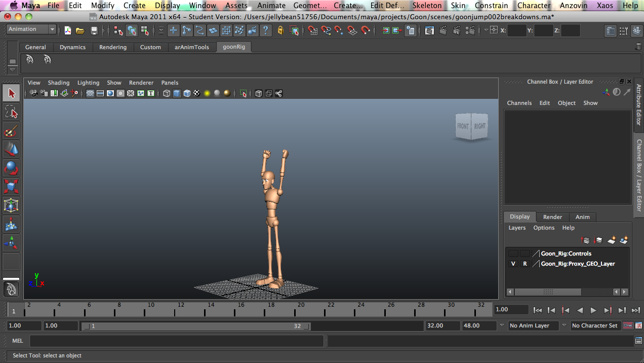
Task: Open the Animate menu
Action: [271, 6]
